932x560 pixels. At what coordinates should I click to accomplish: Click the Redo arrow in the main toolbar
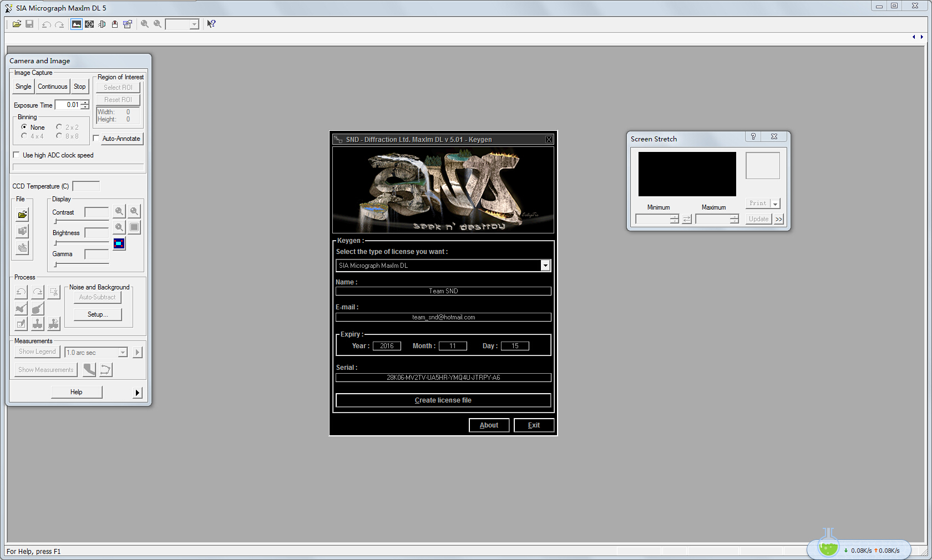[59, 24]
